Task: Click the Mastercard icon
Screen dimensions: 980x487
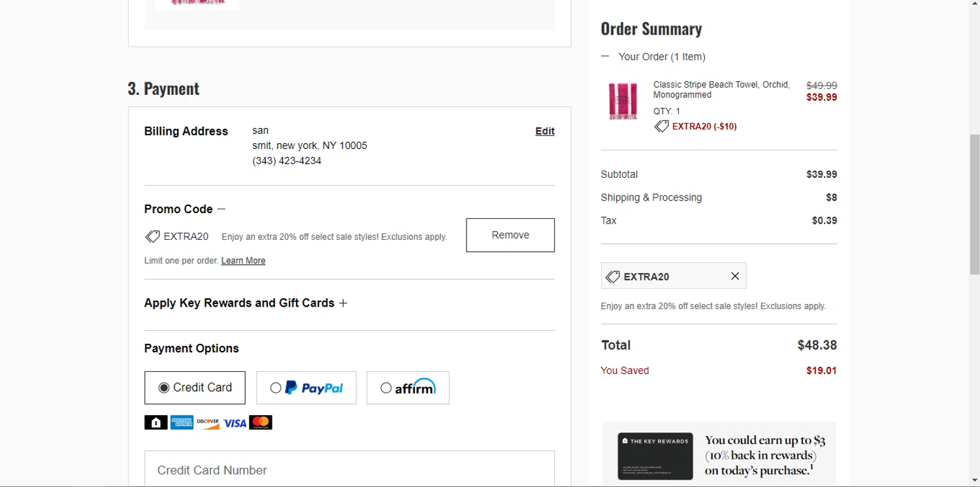Action: (261, 423)
